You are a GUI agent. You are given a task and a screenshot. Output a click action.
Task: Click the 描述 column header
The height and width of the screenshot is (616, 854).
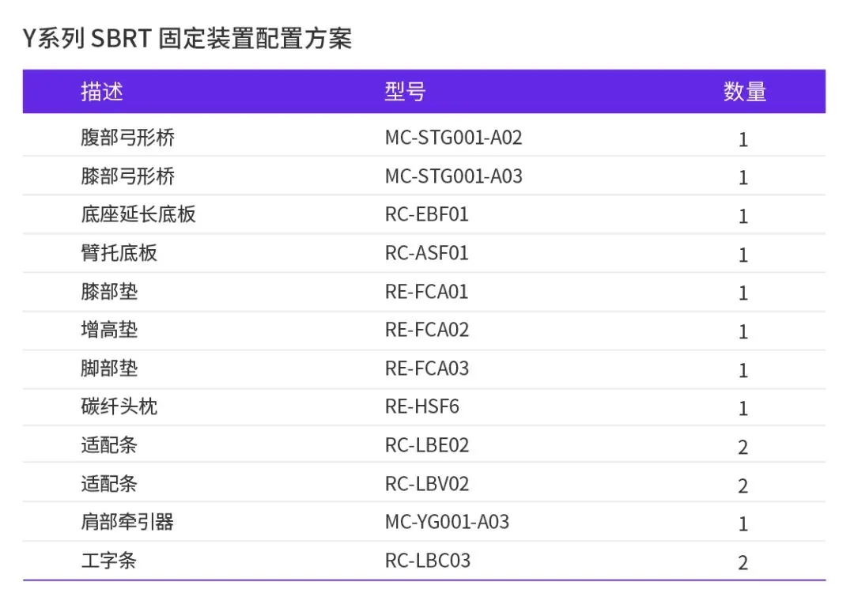click(x=102, y=92)
